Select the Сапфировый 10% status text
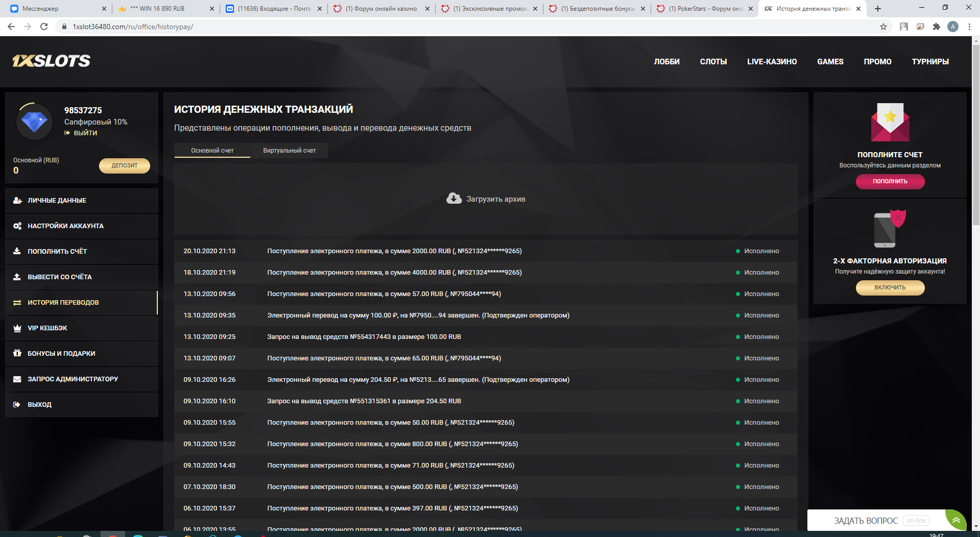Viewport: 980px width, 537px height. (x=96, y=122)
